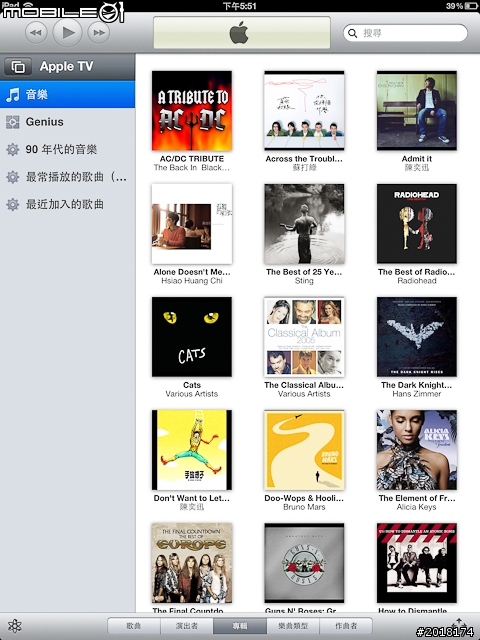Open Europe The Final Countdown cover
Viewport: 480px width, 640px height.
click(x=192, y=563)
